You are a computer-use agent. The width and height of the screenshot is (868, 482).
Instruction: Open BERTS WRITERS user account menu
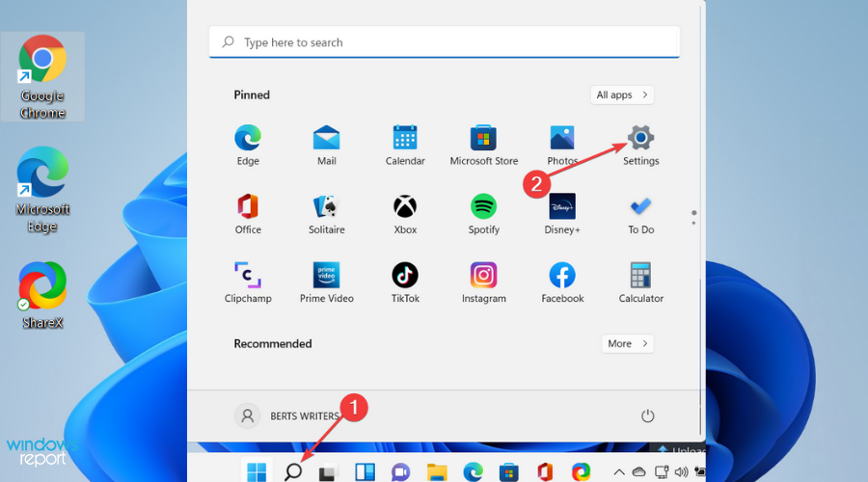pyautogui.click(x=286, y=415)
